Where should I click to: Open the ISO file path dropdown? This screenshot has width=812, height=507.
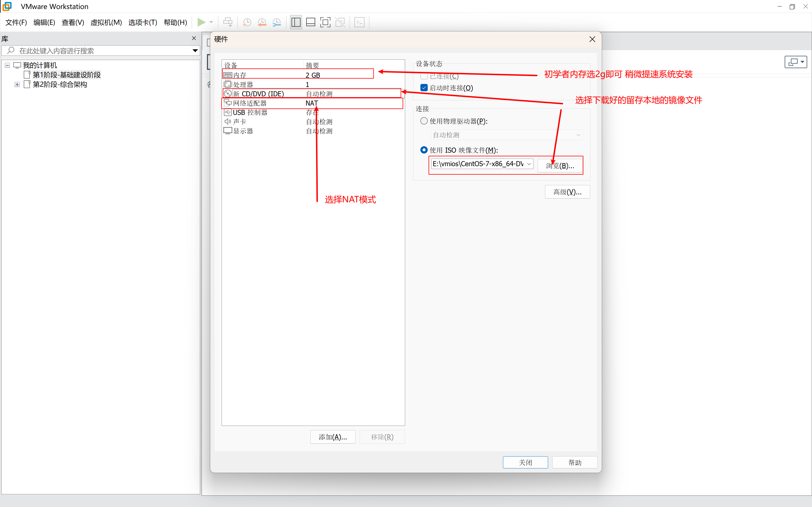pyautogui.click(x=529, y=164)
